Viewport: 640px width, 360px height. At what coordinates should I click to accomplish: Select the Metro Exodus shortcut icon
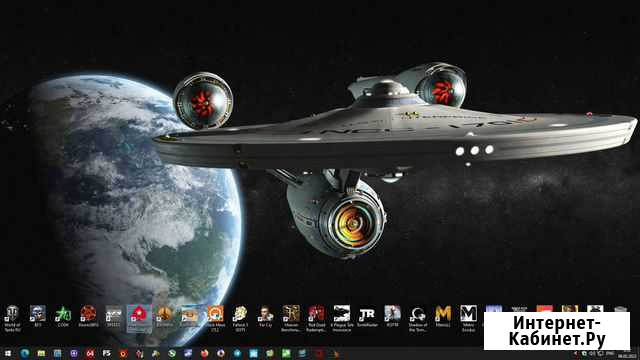click(468, 318)
